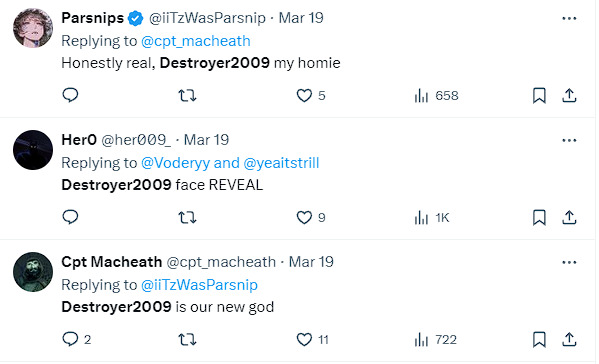Open the 2 replies on Cpt Macheath's tweet
Image resolution: width=599 pixels, height=364 pixels.
[76, 339]
